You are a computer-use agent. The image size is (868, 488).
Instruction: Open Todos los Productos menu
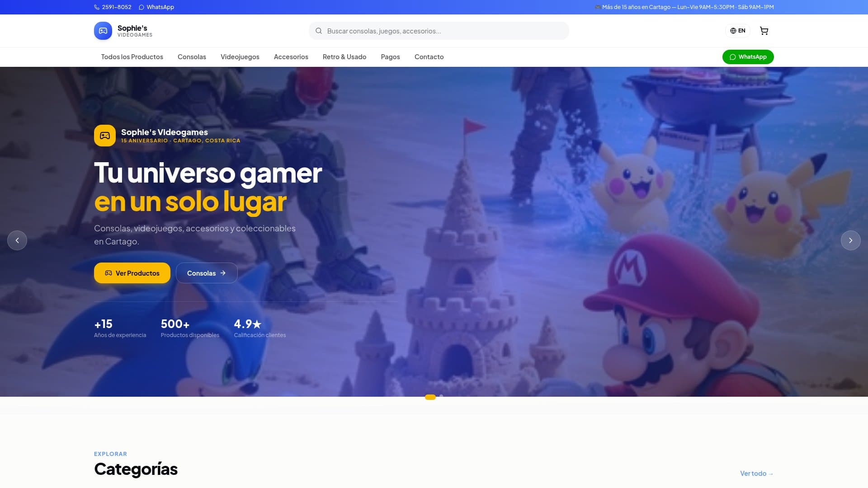pos(132,57)
